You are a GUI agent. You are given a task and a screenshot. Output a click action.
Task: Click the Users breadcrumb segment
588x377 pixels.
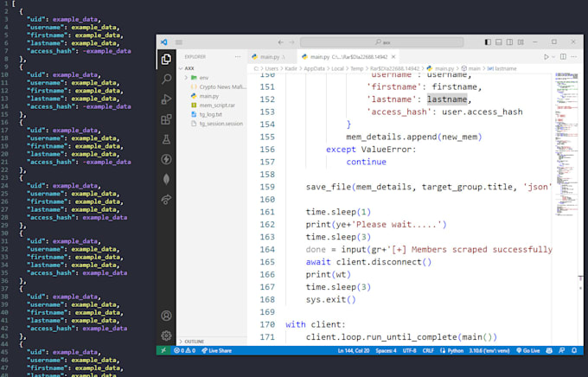[x=272, y=68]
